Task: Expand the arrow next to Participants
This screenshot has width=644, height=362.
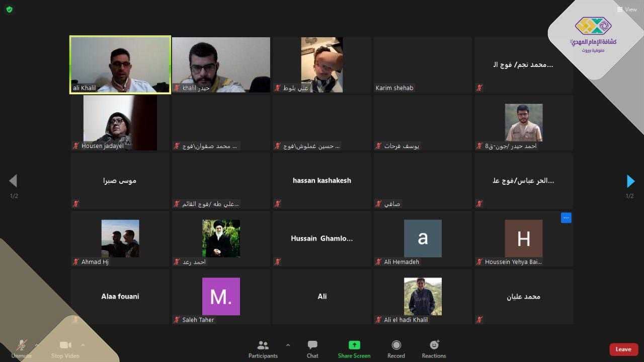Action: (288, 345)
